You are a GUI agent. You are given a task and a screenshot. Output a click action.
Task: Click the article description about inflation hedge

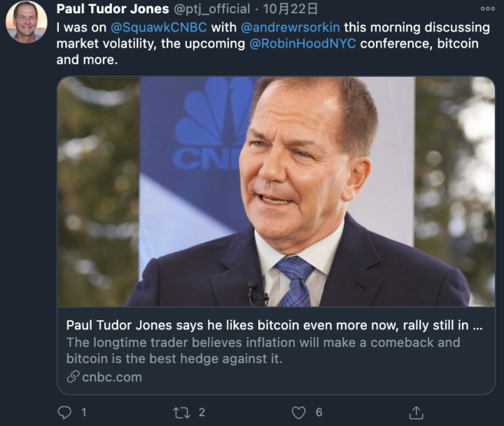[263, 350]
